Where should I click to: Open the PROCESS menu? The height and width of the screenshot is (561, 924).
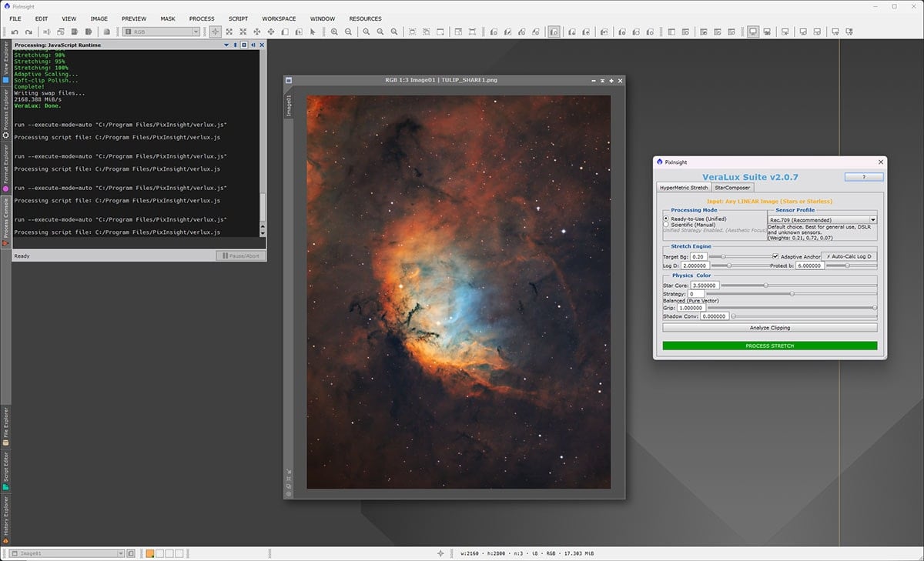pyautogui.click(x=202, y=18)
